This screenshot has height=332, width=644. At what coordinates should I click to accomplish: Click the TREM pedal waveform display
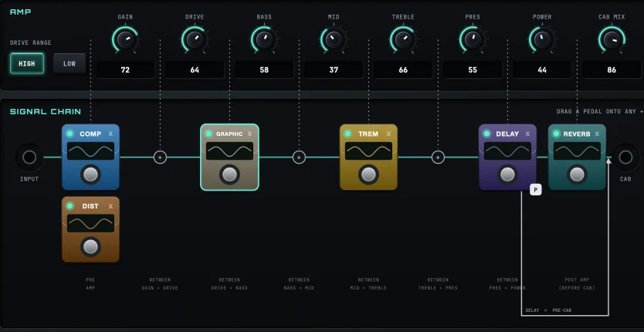coord(368,151)
